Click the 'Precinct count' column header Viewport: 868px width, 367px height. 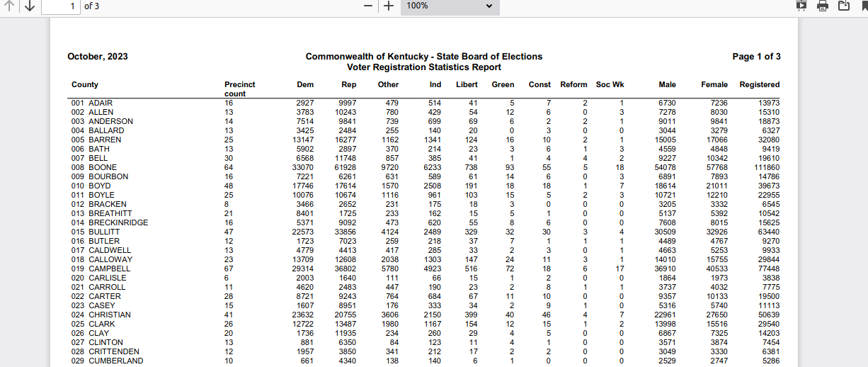(240, 89)
